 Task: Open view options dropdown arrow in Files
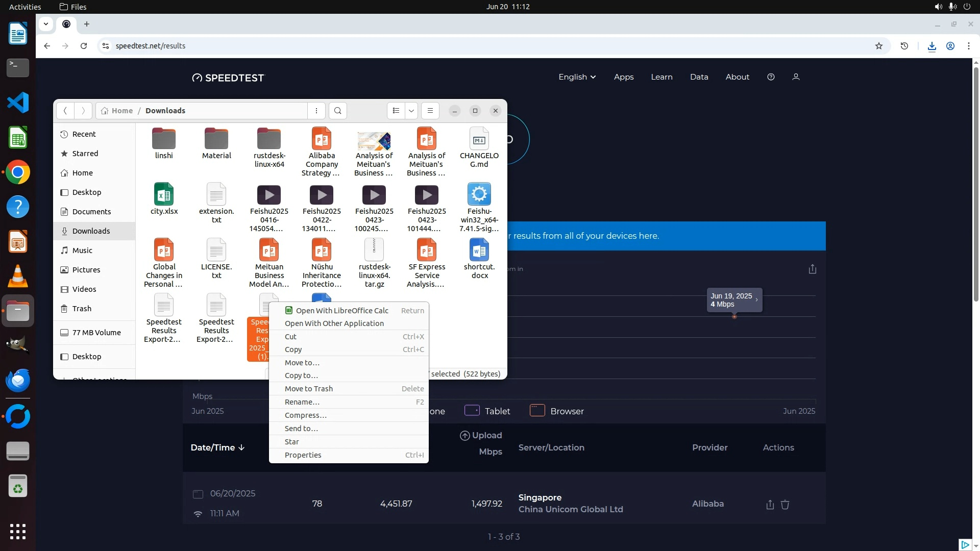coord(411,111)
